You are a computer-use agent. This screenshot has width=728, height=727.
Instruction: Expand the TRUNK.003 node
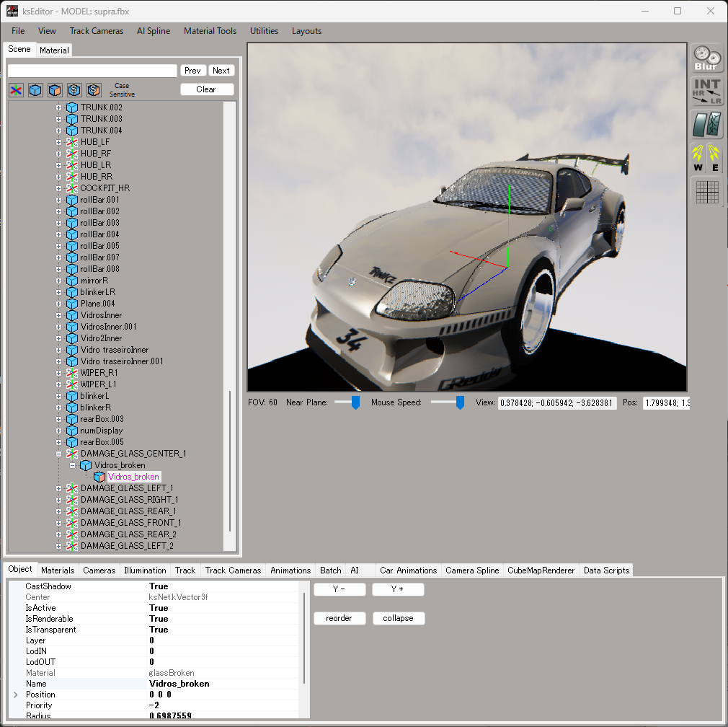pyautogui.click(x=58, y=119)
